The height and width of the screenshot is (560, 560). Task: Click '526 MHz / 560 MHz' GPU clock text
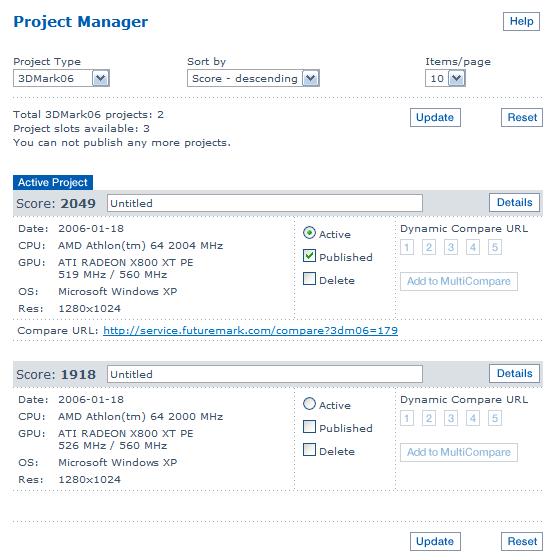[113, 446]
